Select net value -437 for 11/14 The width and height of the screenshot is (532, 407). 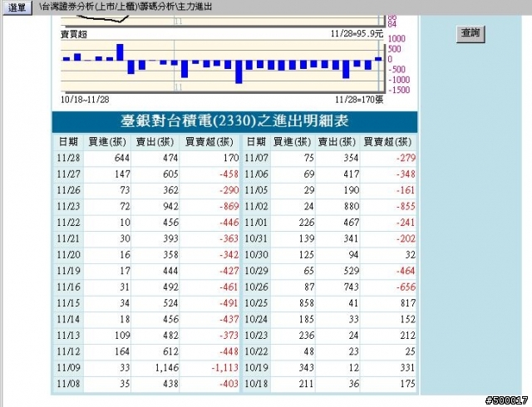point(229,319)
